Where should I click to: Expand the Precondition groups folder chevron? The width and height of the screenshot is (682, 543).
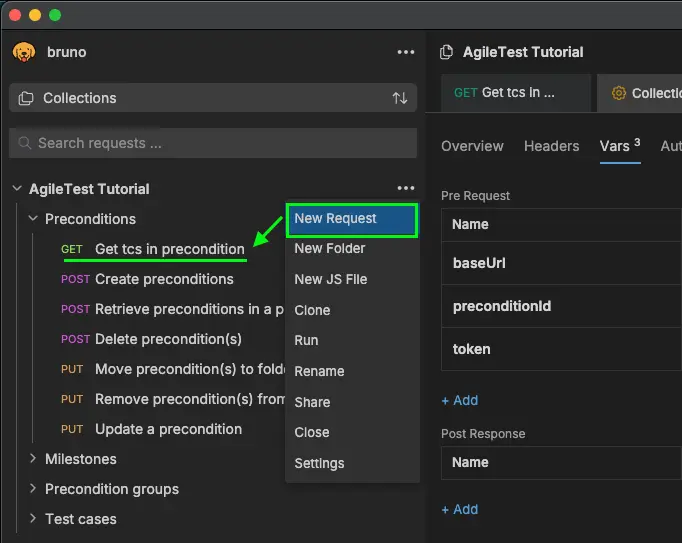coord(33,488)
